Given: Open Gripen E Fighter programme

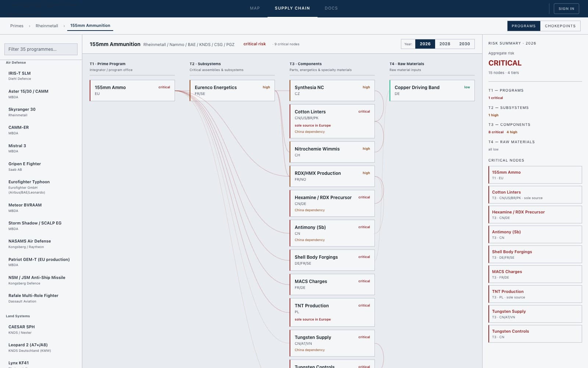Looking at the screenshot, I should tap(41, 166).
